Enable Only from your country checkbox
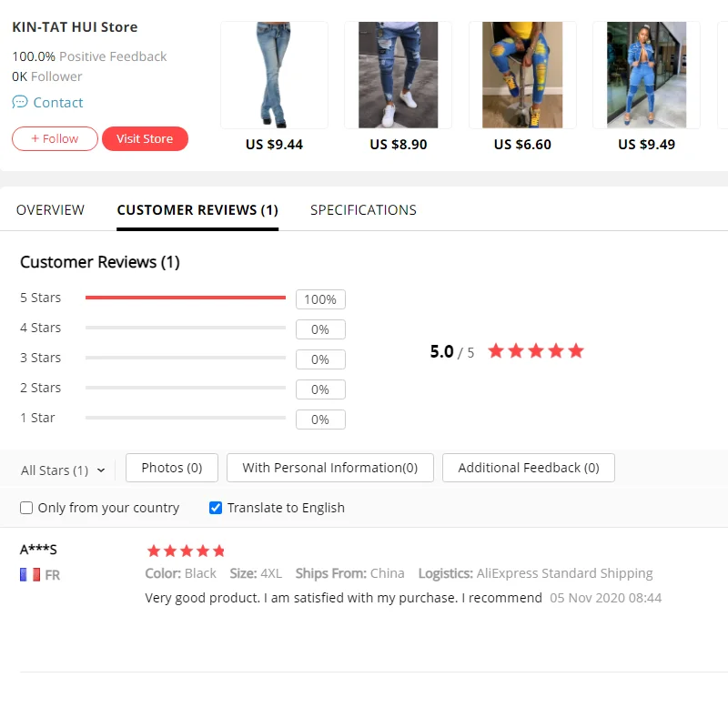Image resolution: width=728 pixels, height=728 pixels. (26, 508)
